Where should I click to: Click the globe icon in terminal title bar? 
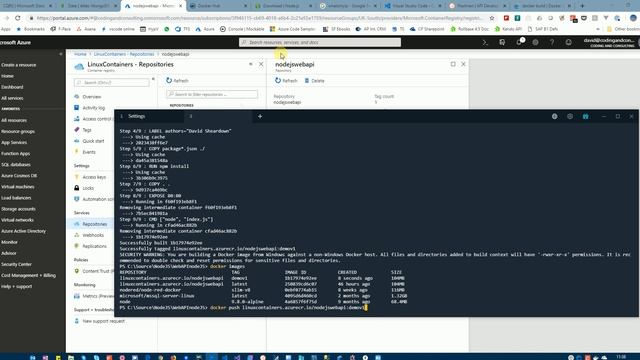pos(554,116)
